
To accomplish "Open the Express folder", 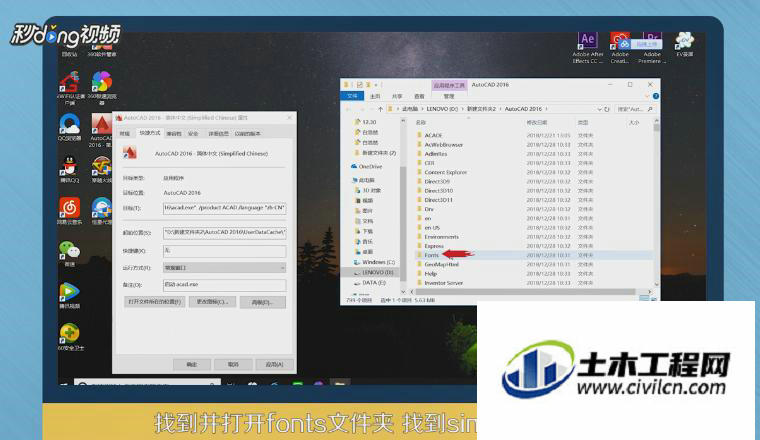I will click(x=434, y=246).
